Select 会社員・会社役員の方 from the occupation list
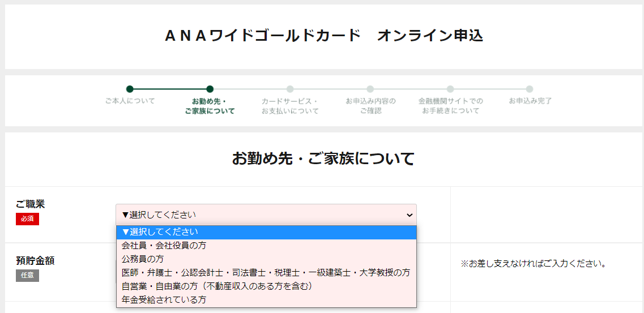 click(x=164, y=245)
